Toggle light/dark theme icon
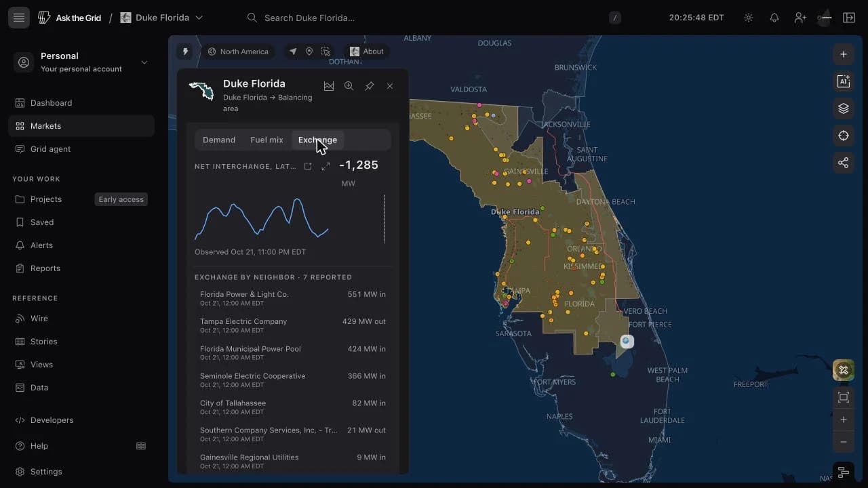The height and width of the screenshot is (488, 868). click(x=749, y=18)
